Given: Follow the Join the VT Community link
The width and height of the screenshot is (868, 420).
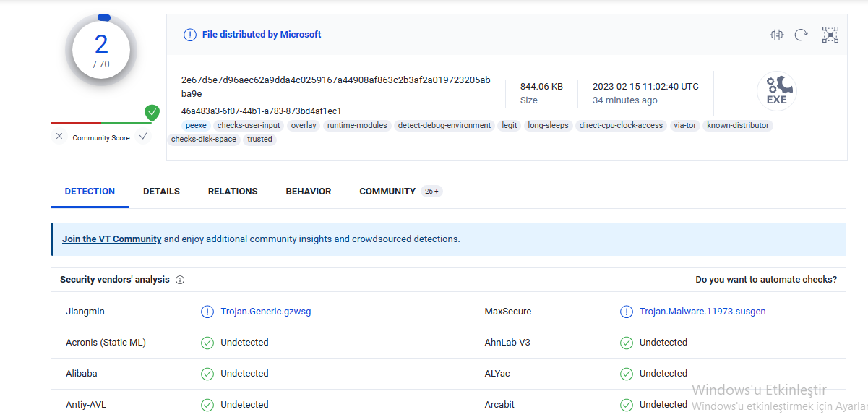Looking at the screenshot, I should point(111,239).
